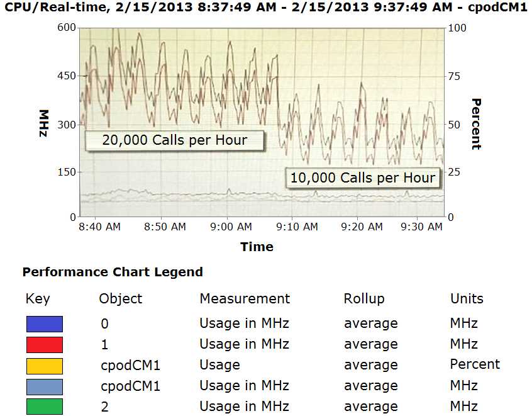Click the 9:00 AM time axis label
This screenshot has height=416, width=532.
tap(230, 227)
